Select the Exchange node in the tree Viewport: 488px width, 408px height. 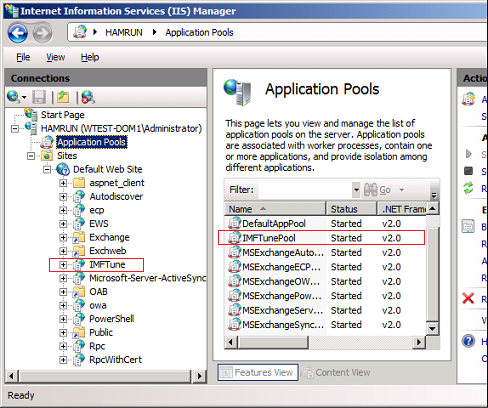pyautogui.click(x=109, y=237)
